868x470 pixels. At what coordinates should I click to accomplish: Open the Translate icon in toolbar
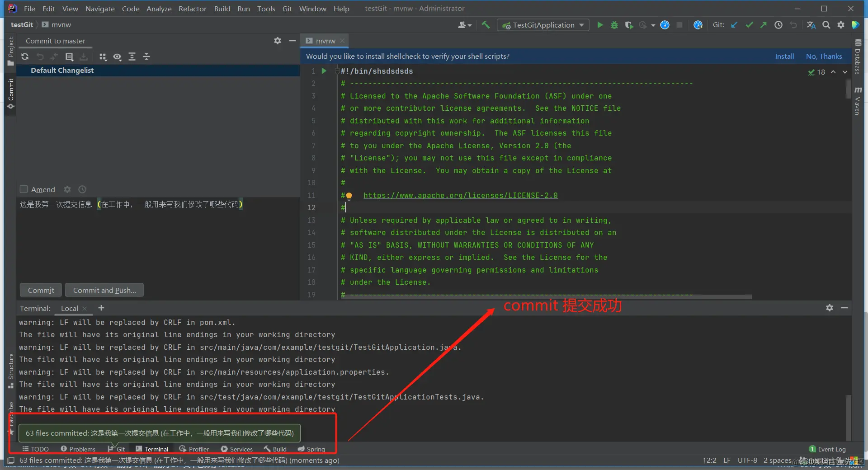pyautogui.click(x=811, y=25)
